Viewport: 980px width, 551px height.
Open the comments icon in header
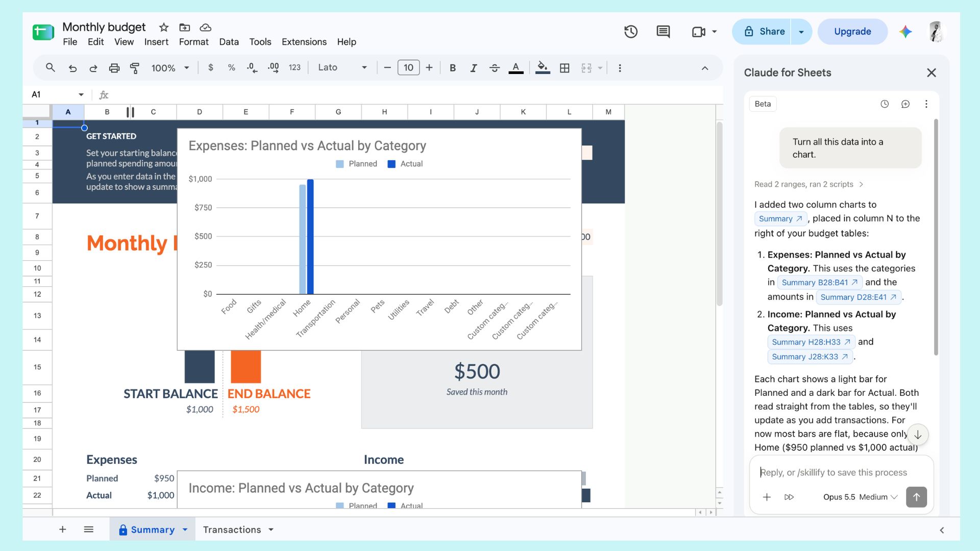(x=663, y=32)
